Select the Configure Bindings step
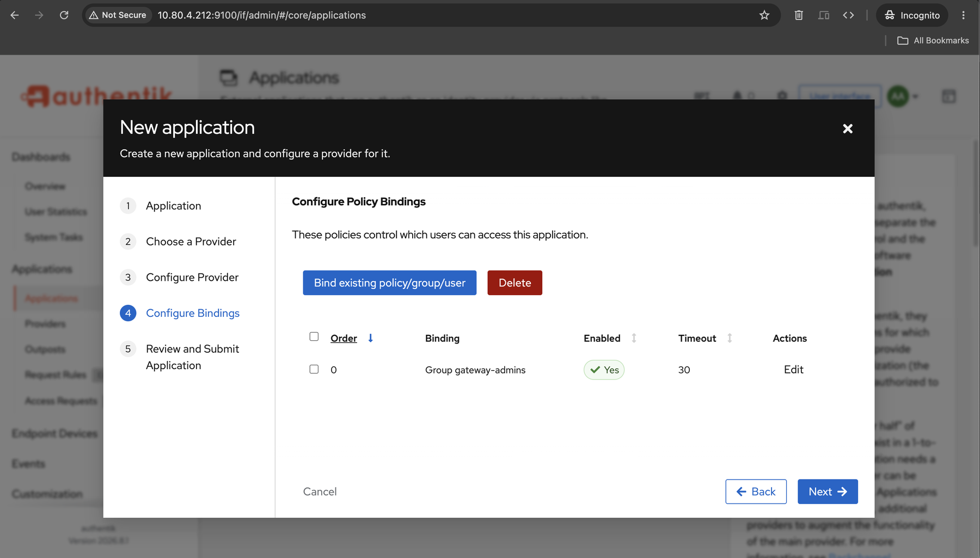Image resolution: width=980 pixels, height=558 pixels. click(193, 313)
